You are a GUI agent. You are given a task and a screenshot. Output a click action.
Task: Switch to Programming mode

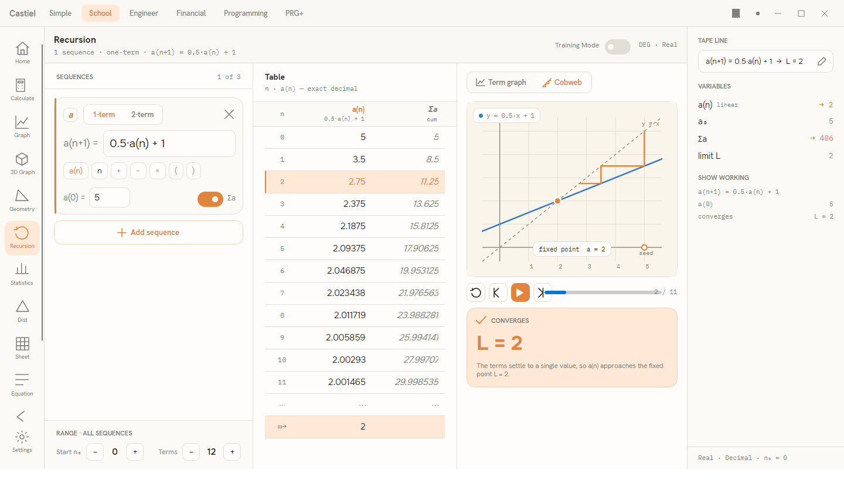pyautogui.click(x=246, y=13)
